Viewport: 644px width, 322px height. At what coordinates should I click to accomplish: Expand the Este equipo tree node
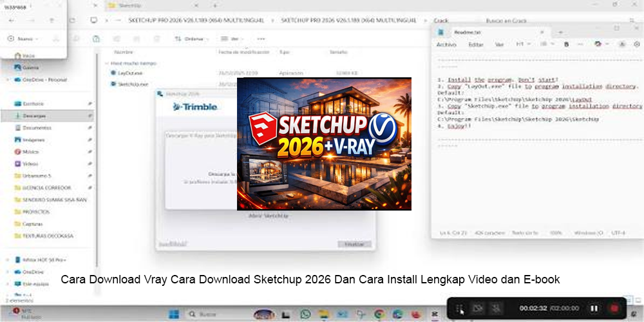coord(7,284)
